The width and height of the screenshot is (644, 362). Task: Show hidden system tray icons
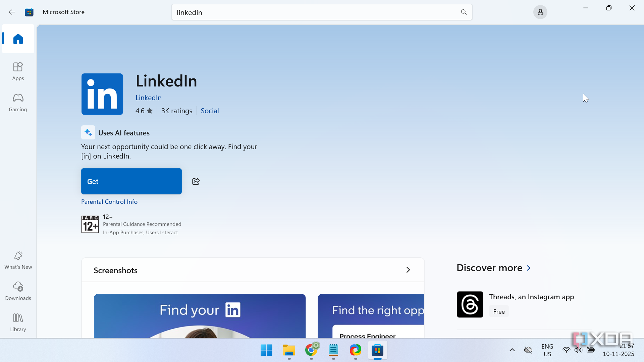[512, 350]
